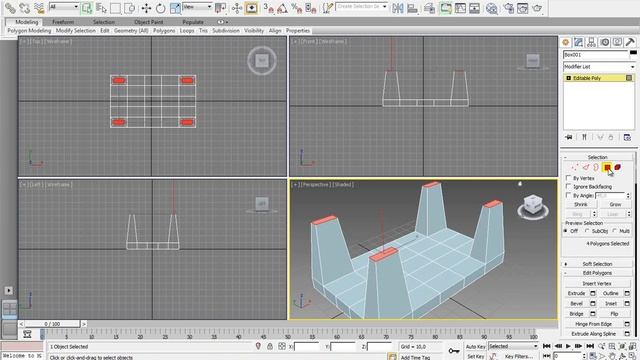Switch to the Modeling ribbon tab
This screenshot has width=640, height=360.
click(x=27, y=22)
